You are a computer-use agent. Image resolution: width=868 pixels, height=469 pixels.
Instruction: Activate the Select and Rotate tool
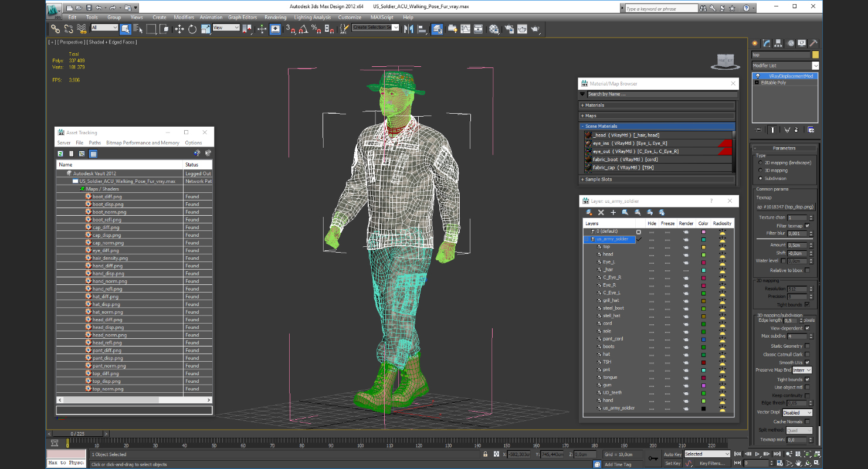click(192, 29)
